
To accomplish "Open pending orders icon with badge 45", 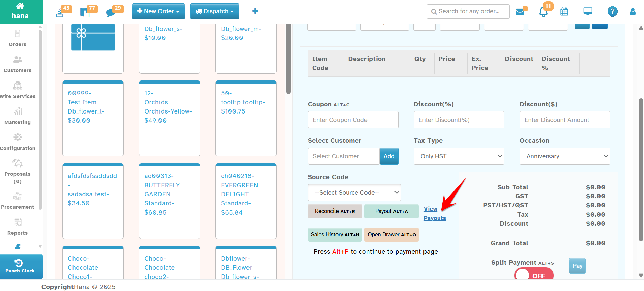I will pyautogui.click(x=60, y=13).
